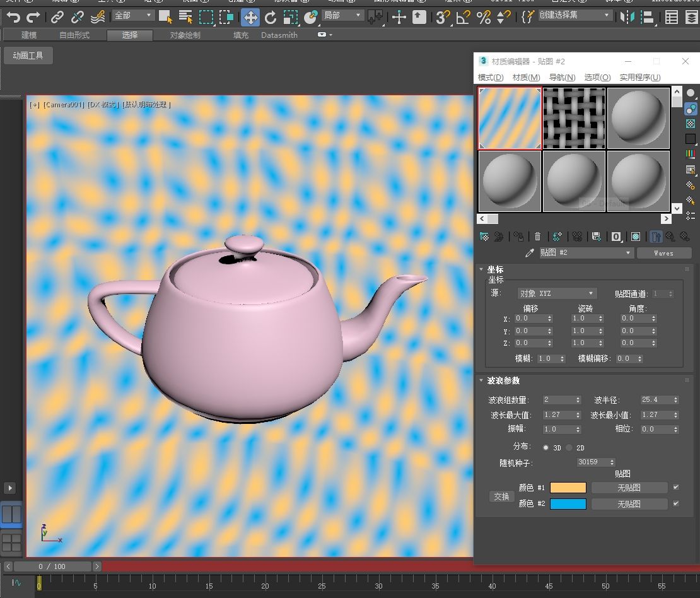Viewport: 700px width, 598px height.
Task: Toggle Show End Result icon
Action: [x=655, y=237]
